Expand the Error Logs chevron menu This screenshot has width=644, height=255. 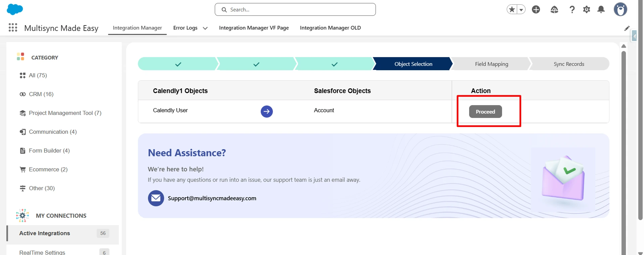point(205,28)
